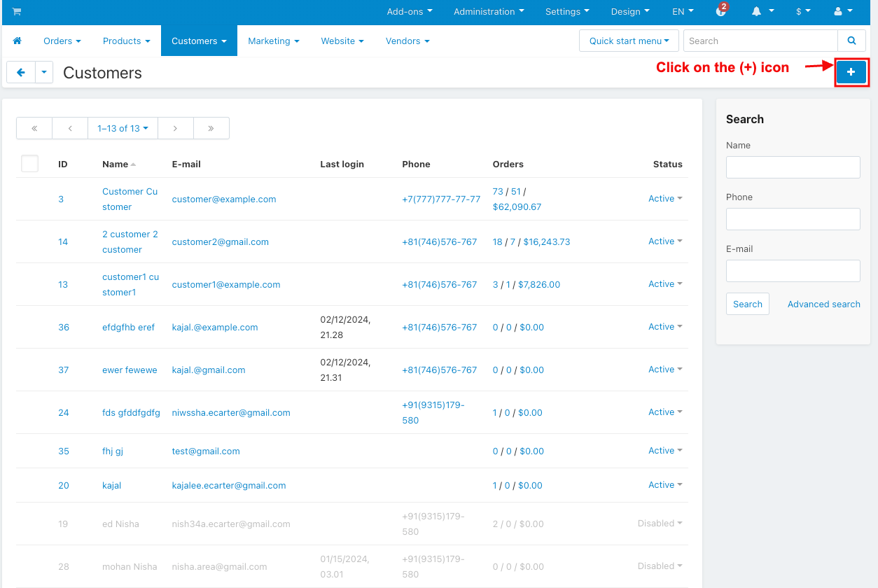Click the plus icon to add customer

[x=851, y=72]
